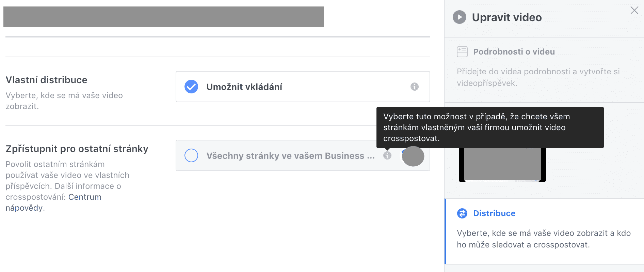Click info icon beside Všechny stránky option

coord(387,155)
